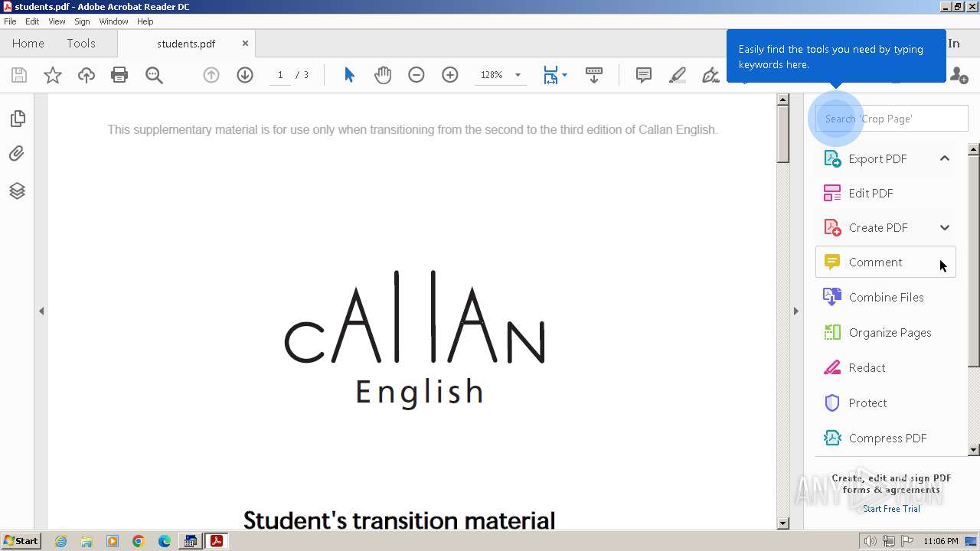This screenshot has width=980, height=551.
Task: Open the Windows Start menu
Action: point(21,541)
